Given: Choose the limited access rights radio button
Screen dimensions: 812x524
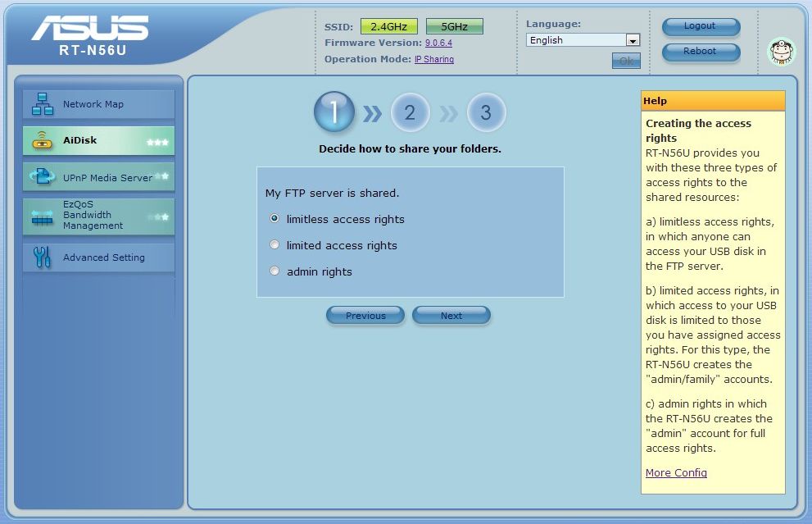Looking at the screenshot, I should 274,245.
